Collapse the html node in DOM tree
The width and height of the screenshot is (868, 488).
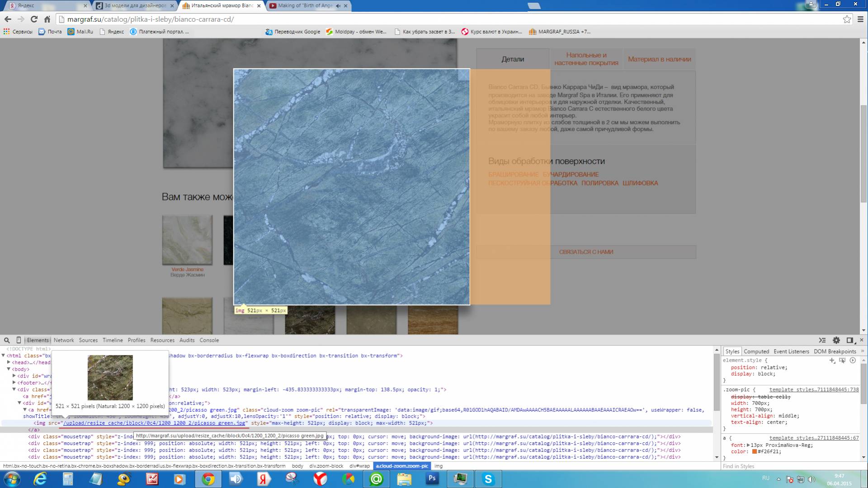(x=3, y=355)
